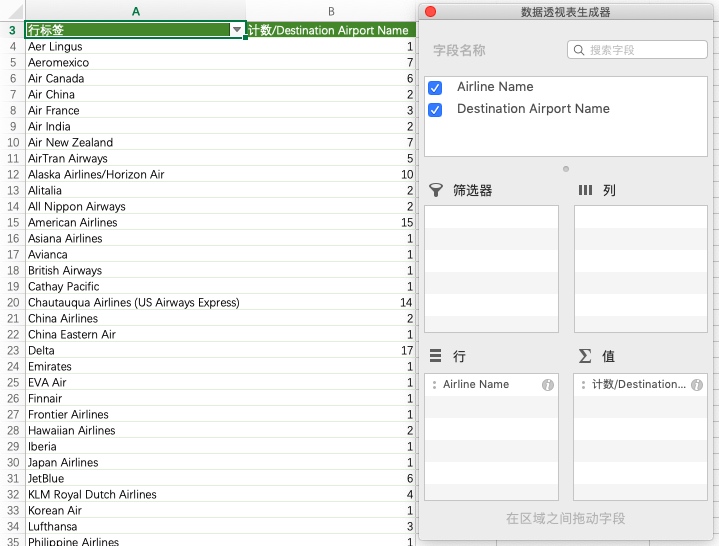Select the Hawaiian Airlines cell
The height and width of the screenshot is (546, 719).
[x=136, y=430]
